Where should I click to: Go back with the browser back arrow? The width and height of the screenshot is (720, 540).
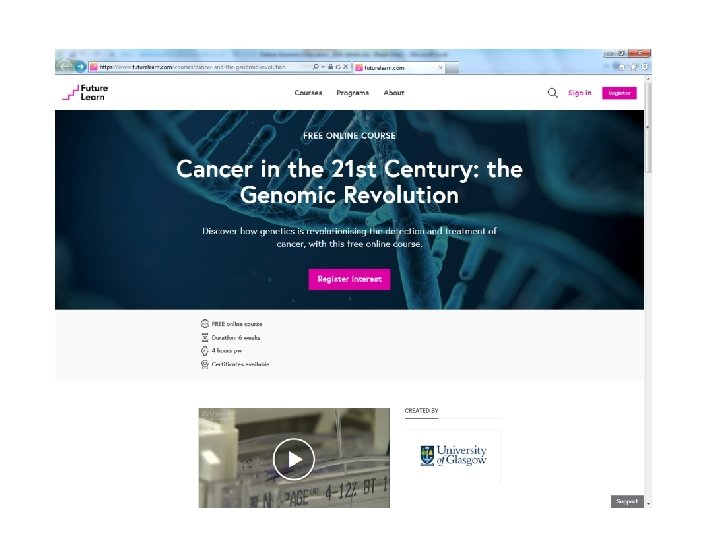65,67
